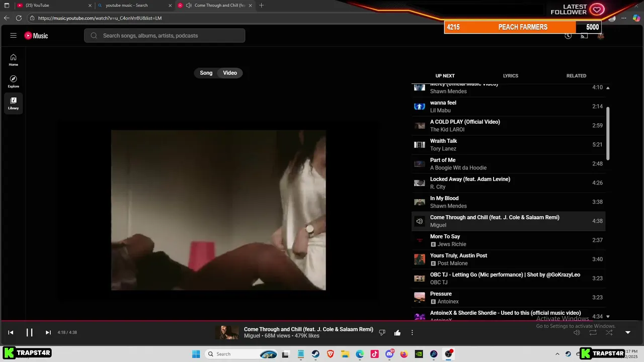Dislike the current song
644x362 pixels.
pyautogui.click(x=382, y=332)
